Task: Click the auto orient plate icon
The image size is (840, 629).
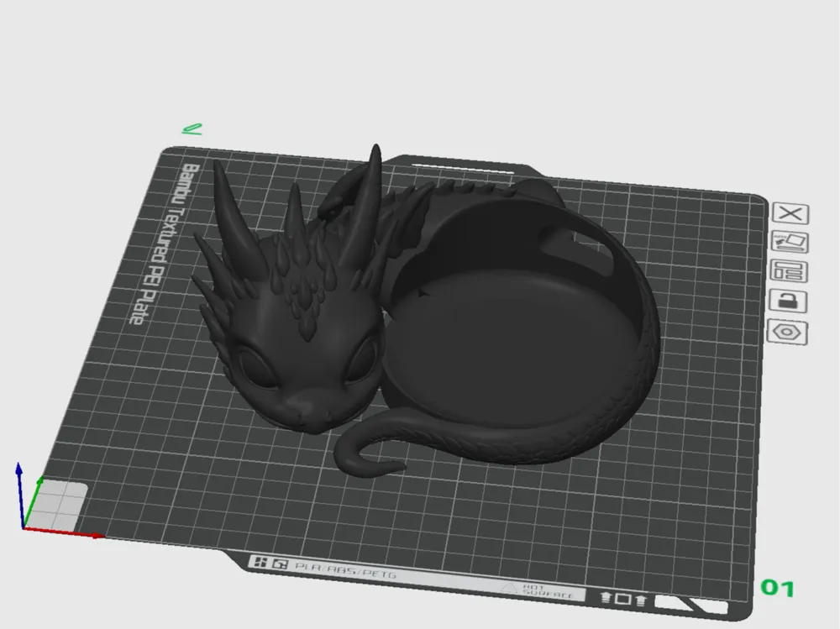Action: click(x=789, y=243)
